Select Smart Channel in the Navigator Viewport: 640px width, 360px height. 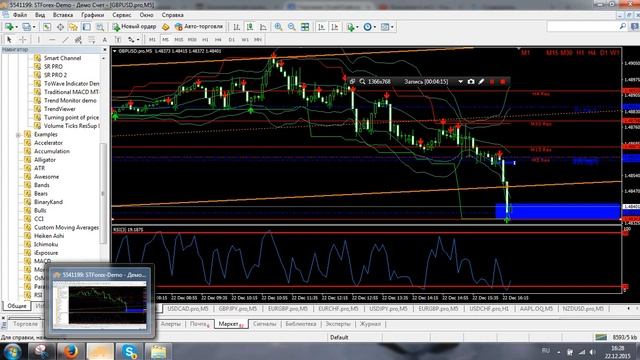(x=62, y=58)
